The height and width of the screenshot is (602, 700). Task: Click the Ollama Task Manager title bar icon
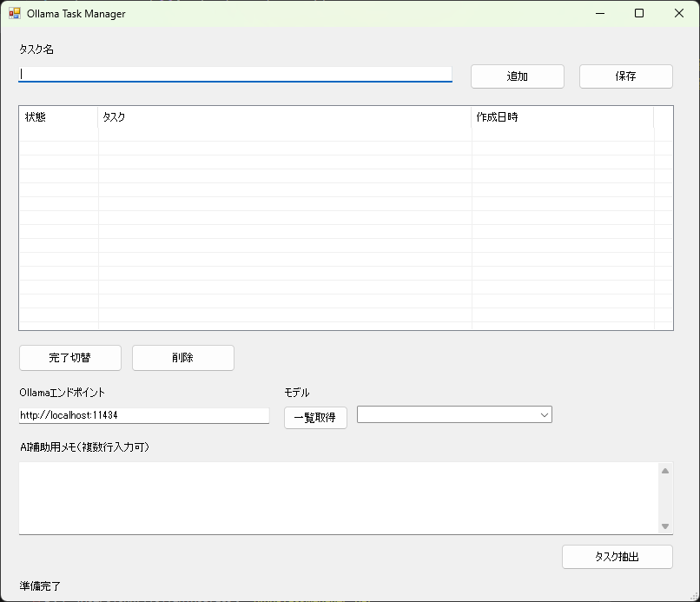tap(15, 14)
